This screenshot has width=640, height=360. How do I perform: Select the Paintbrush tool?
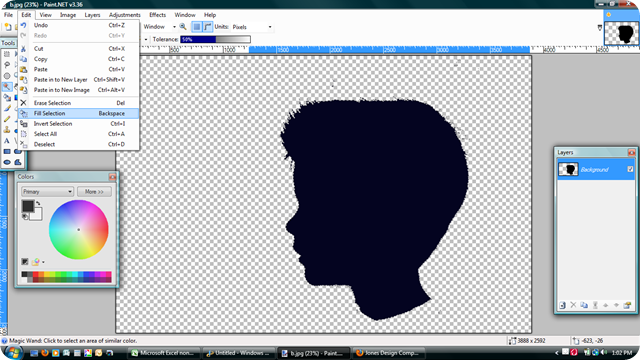tap(7, 108)
